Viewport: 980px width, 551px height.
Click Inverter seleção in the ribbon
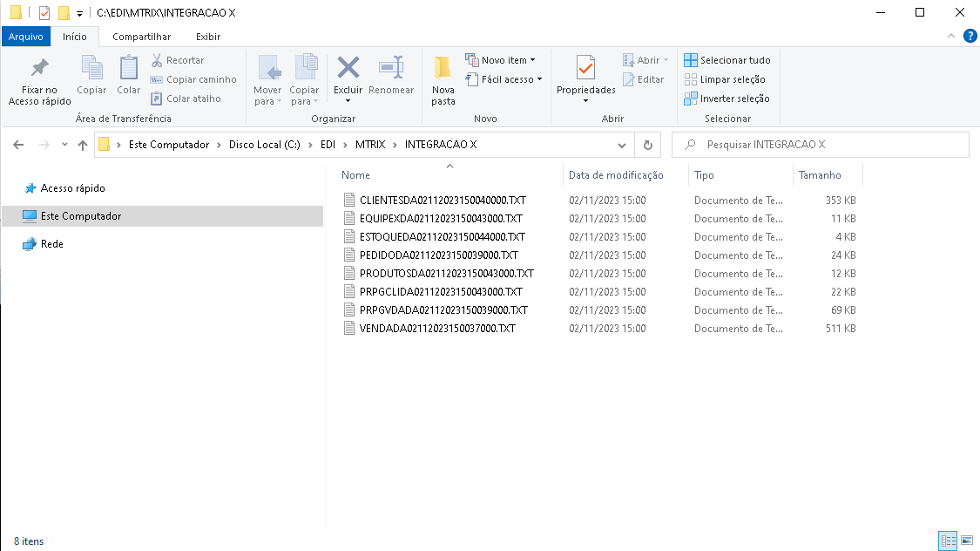point(727,99)
